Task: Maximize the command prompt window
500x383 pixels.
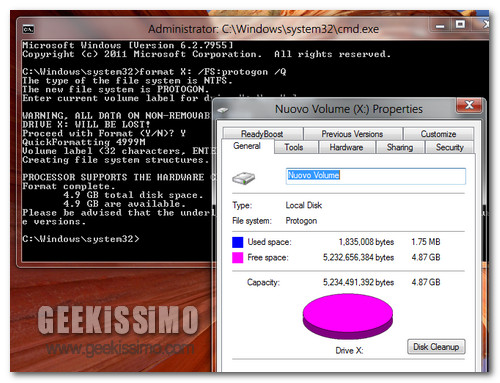Action: 460,25
